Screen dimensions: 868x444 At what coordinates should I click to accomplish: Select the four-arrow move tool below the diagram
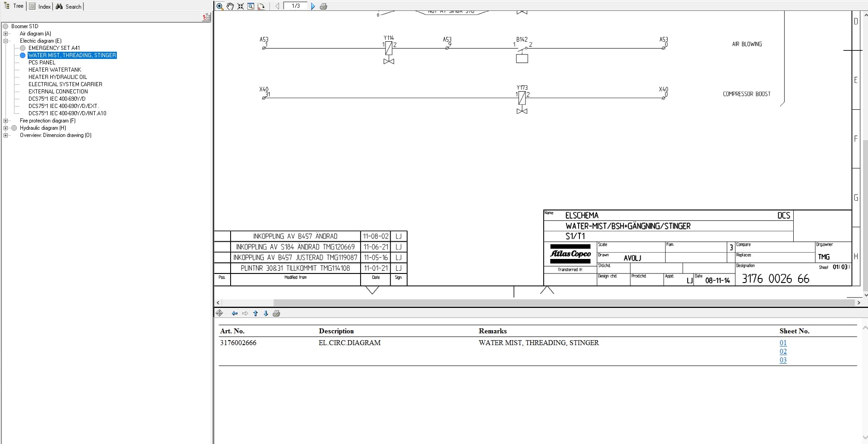220,313
